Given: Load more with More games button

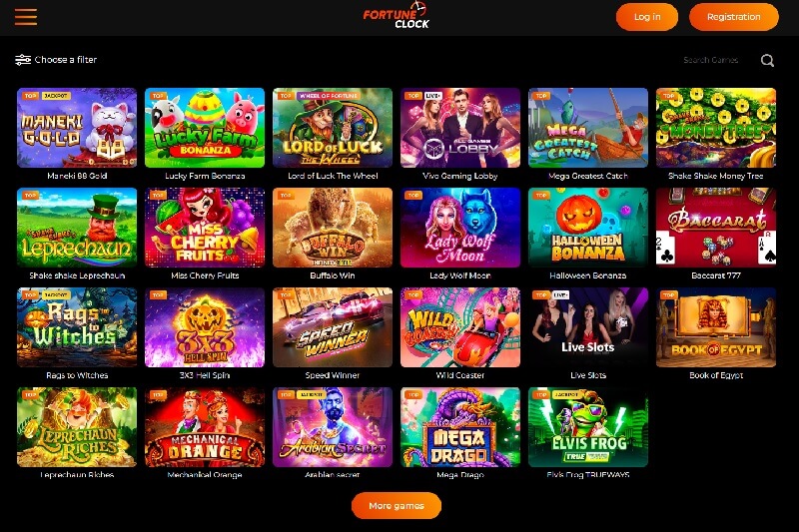Looking at the screenshot, I should point(397,505).
